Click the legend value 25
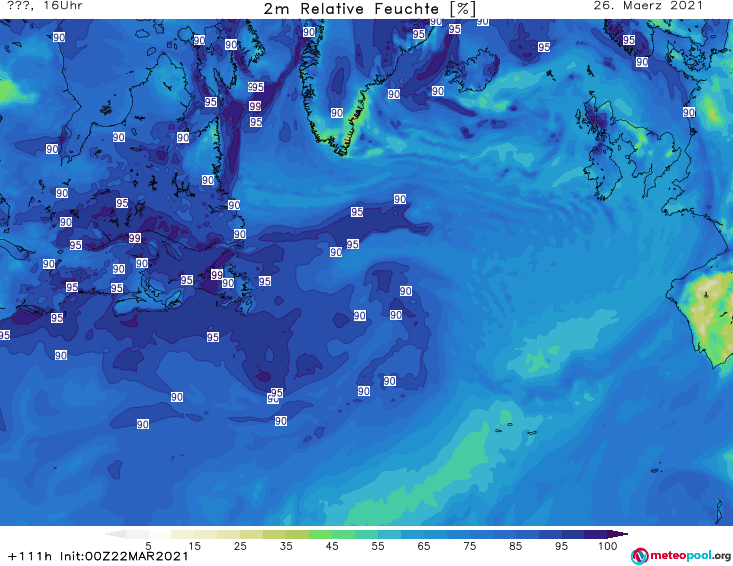 coord(240,546)
